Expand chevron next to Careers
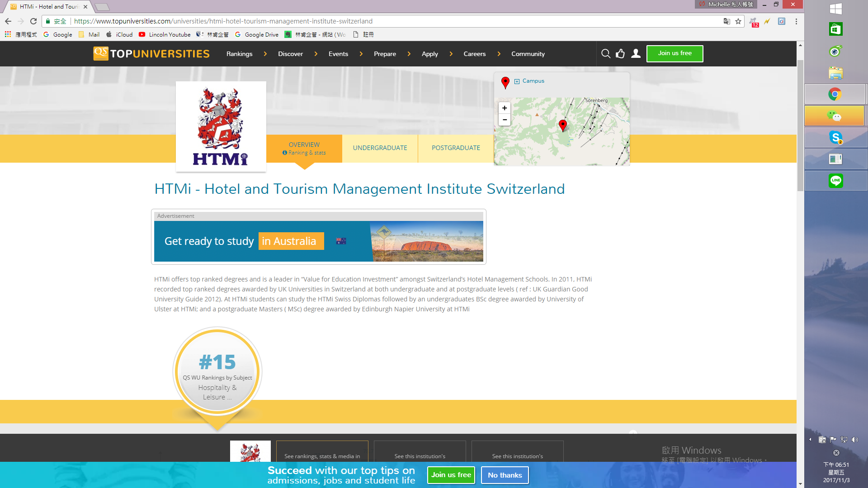This screenshot has width=868, height=488. click(x=499, y=54)
